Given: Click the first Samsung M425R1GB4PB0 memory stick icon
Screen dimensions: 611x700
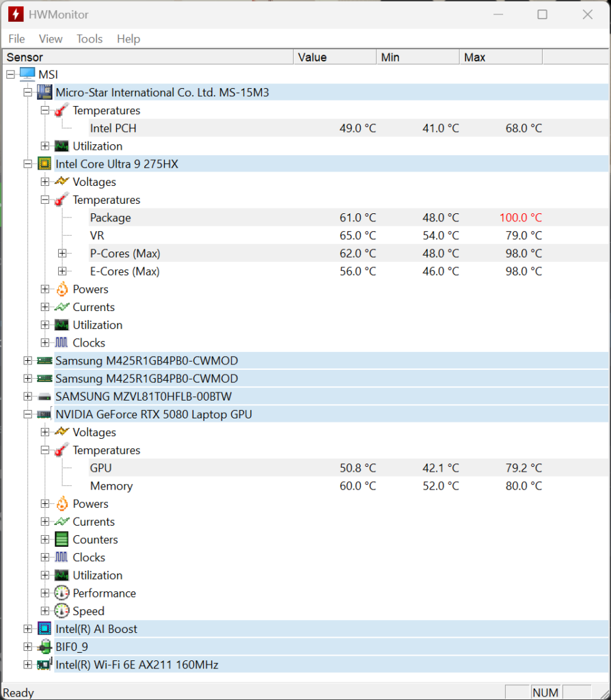Looking at the screenshot, I should pyautogui.click(x=44, y=360).
